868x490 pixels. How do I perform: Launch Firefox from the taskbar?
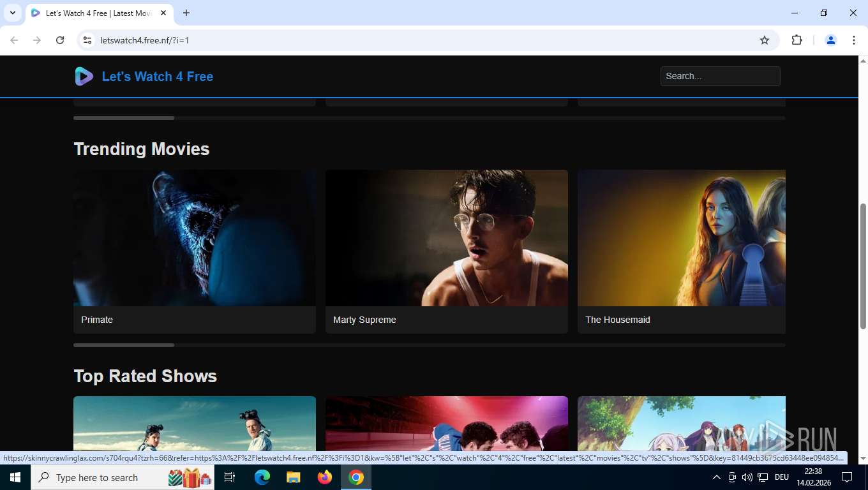pyautogui.click(x=325, y=477)
